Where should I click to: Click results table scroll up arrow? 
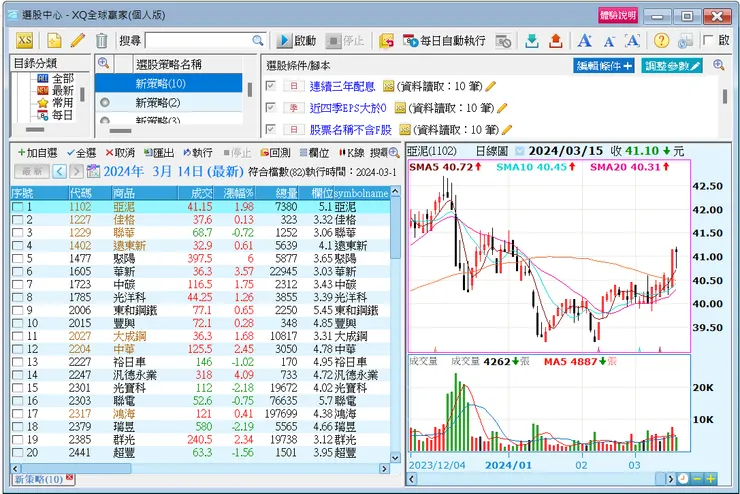pyautogui.click(x=395, y=192)
